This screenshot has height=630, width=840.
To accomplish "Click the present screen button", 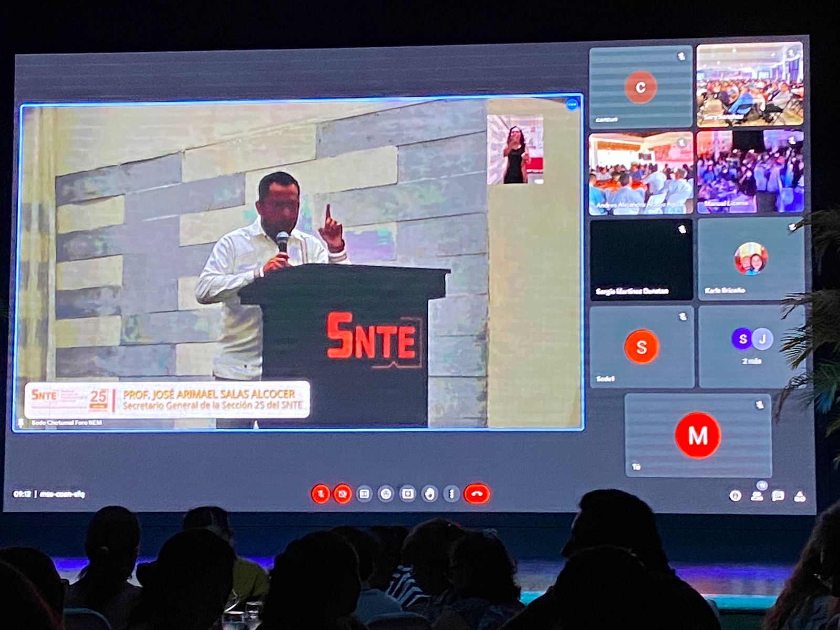I will tap(408, 494).
